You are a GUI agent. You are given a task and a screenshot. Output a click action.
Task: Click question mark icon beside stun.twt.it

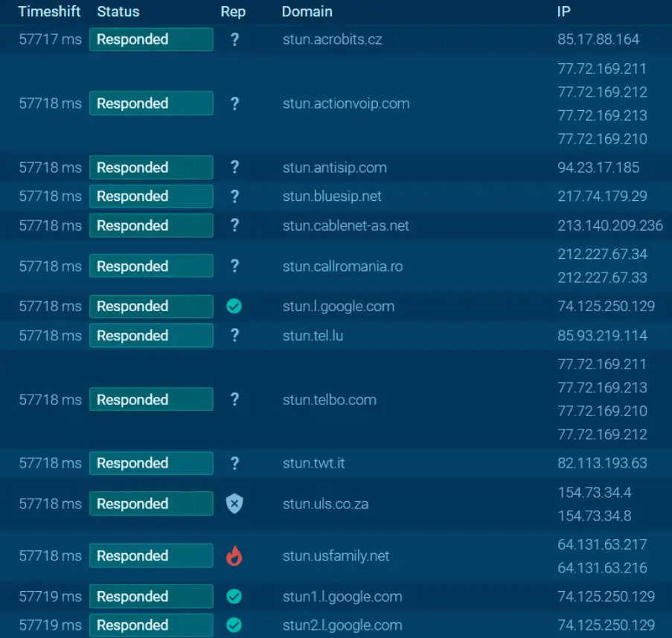click(x=234, y=463)
